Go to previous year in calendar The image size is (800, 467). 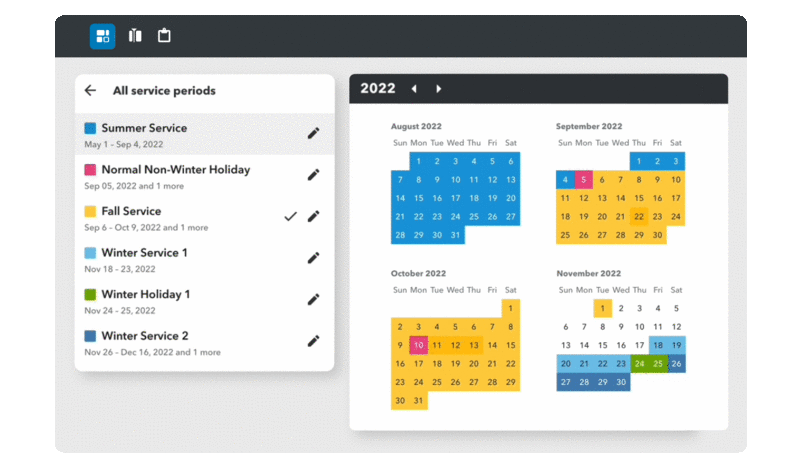tap(414, 89)
